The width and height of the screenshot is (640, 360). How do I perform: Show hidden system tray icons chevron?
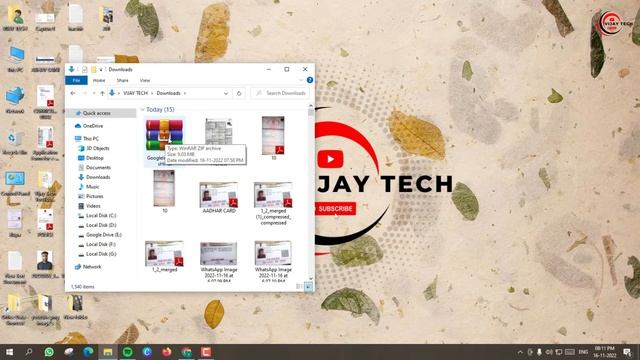coord(520,352)
